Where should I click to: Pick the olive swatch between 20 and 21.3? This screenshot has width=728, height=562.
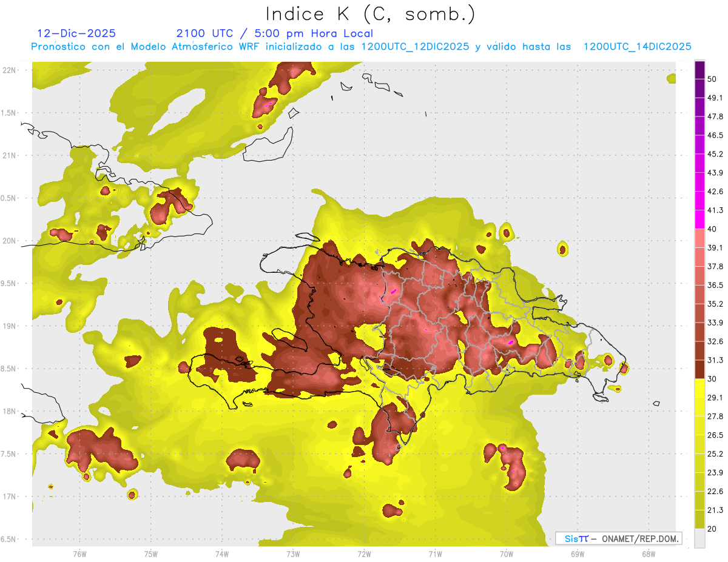(x=699, y=520)
